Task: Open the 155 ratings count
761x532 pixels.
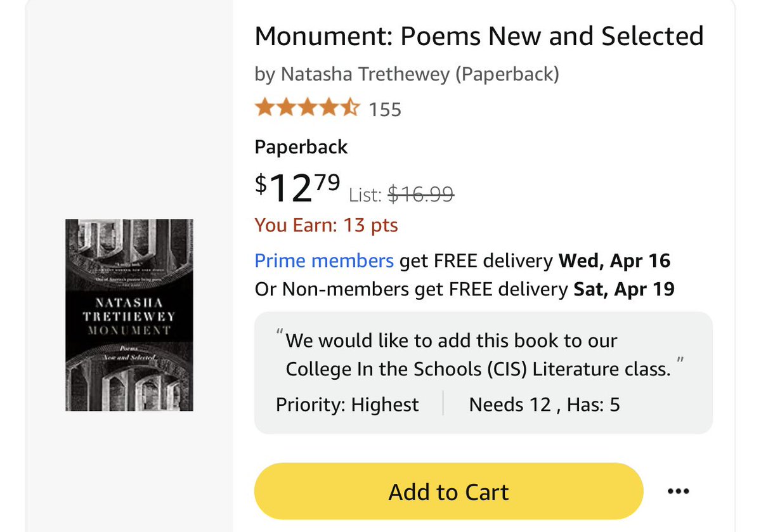Action: 385,110
